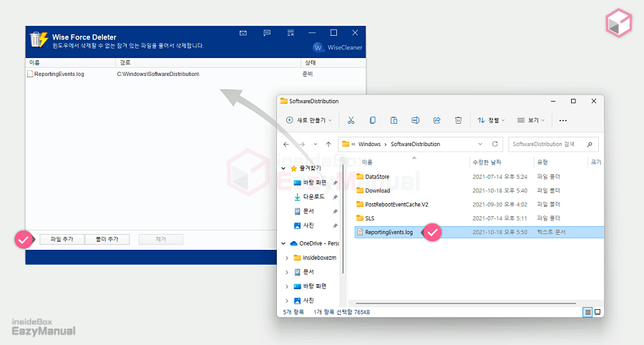Open the See more (…) menu in Explorer
The width and height of the screenshot is (644, 345).
(x=563, y=120)
